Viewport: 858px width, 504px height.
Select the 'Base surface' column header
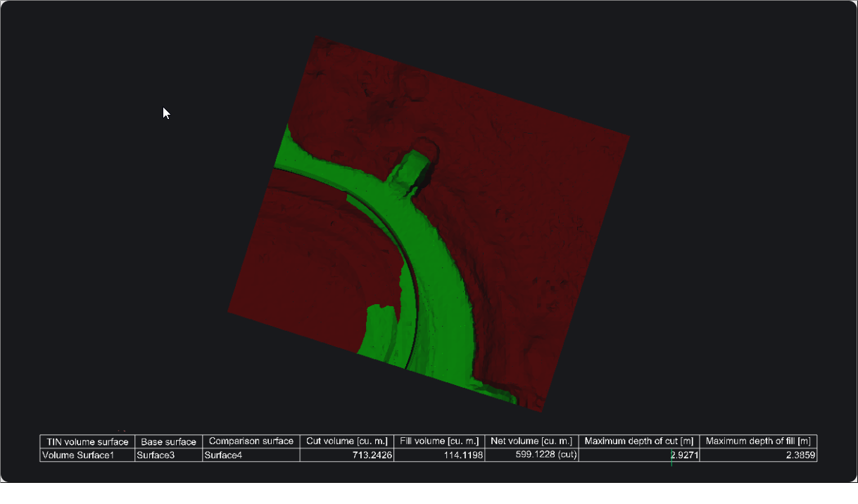(x=168, y=442)
